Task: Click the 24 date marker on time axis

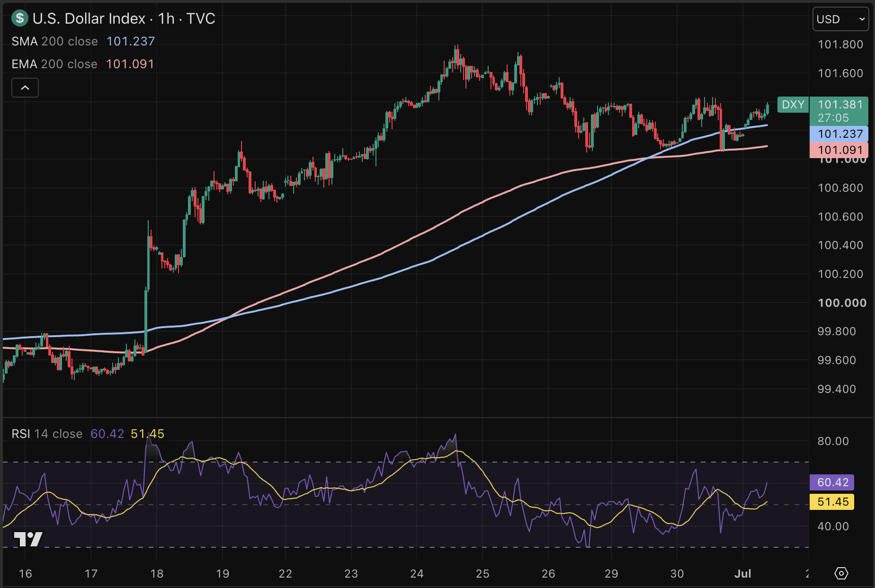Action: click(x=417, y=574)
